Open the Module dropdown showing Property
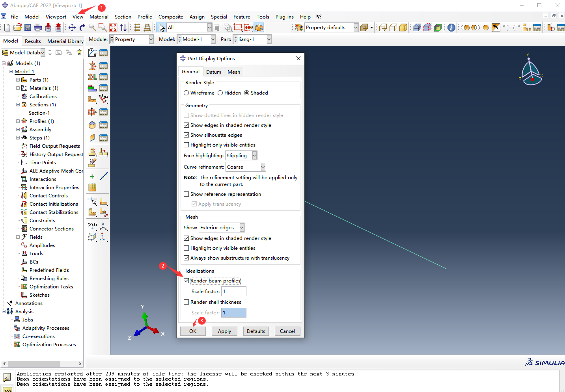The height and width of the screenshot is (392, 565). pyautogui.click(x=151, y=39)
